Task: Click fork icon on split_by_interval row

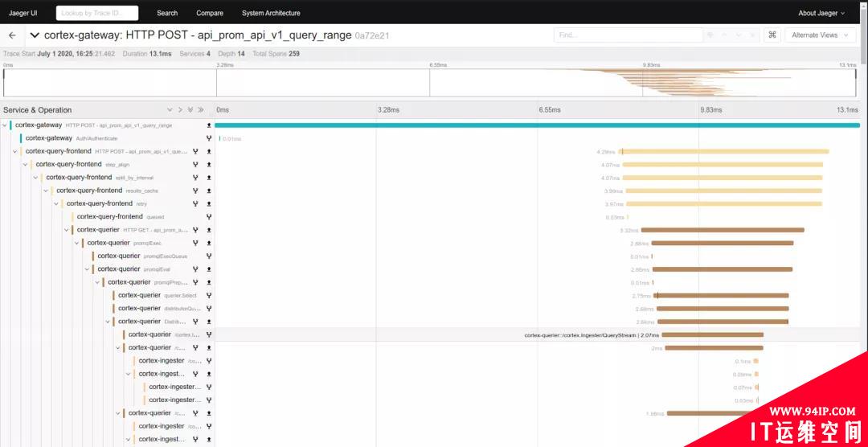Action: click(195, 178)
